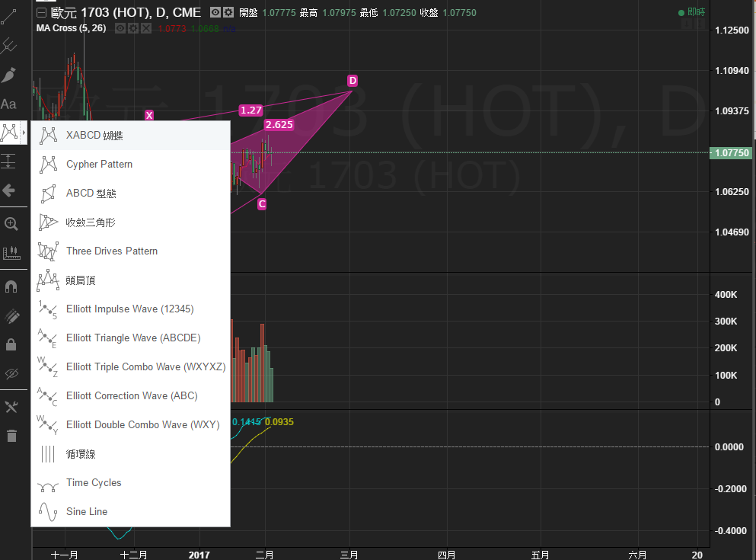The width and height of the screenshot is (756, 560).
Task: Click the 1.27 ratio label on pattern
Action: click(x=251, y=110)
